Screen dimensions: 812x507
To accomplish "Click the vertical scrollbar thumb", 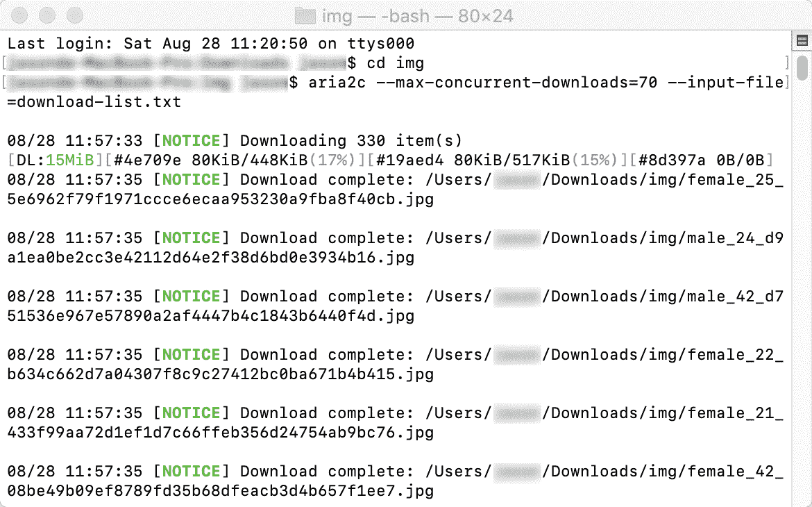I will point(802,68).
